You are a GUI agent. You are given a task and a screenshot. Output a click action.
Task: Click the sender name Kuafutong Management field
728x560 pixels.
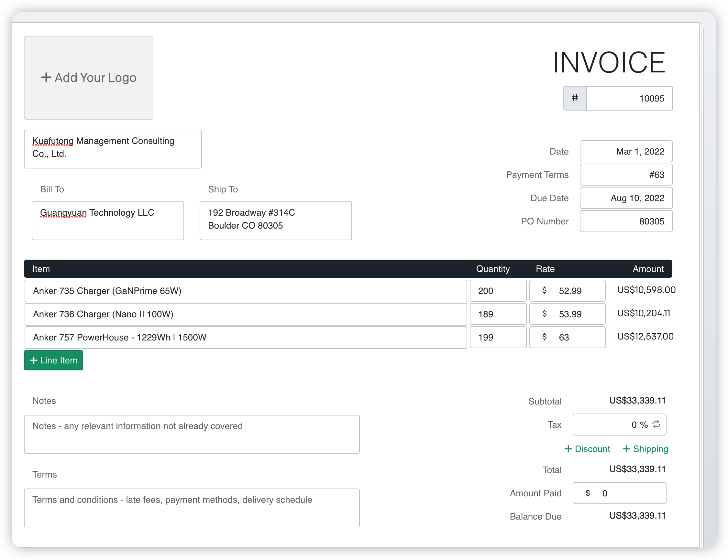pos(113,149)
